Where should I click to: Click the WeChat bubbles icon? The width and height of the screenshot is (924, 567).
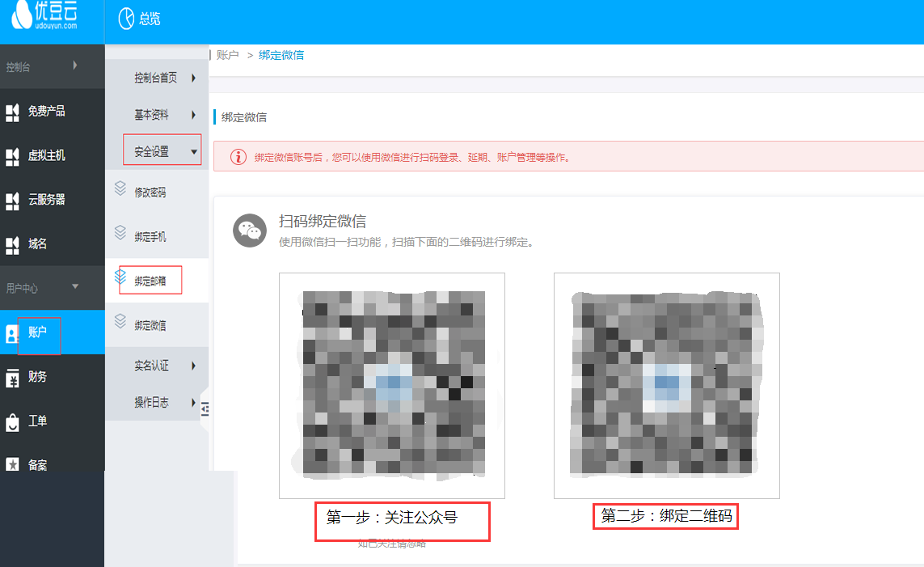(x=250, y=231)
